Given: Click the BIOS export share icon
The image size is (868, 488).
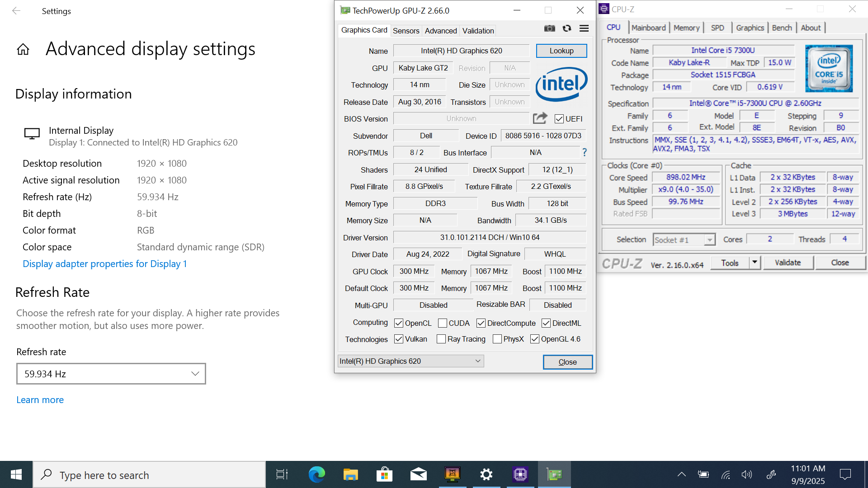Looking at the screenshot, I should tap(540, 118).
